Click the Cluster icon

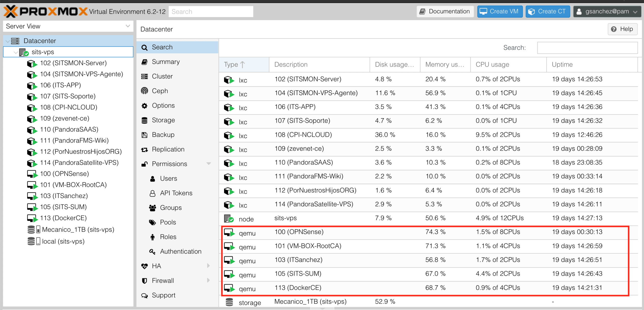(x=144, y=76)
